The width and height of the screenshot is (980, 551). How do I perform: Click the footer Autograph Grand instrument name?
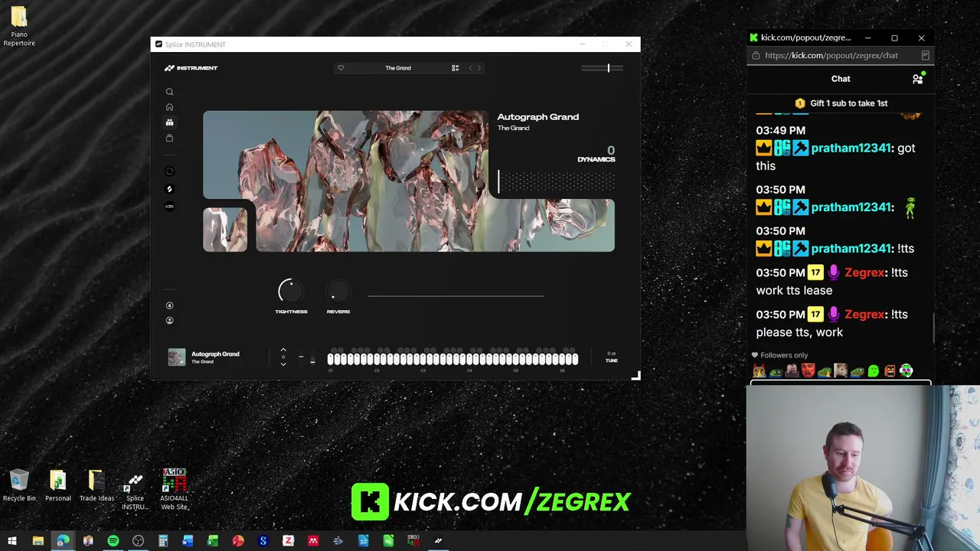215,354
